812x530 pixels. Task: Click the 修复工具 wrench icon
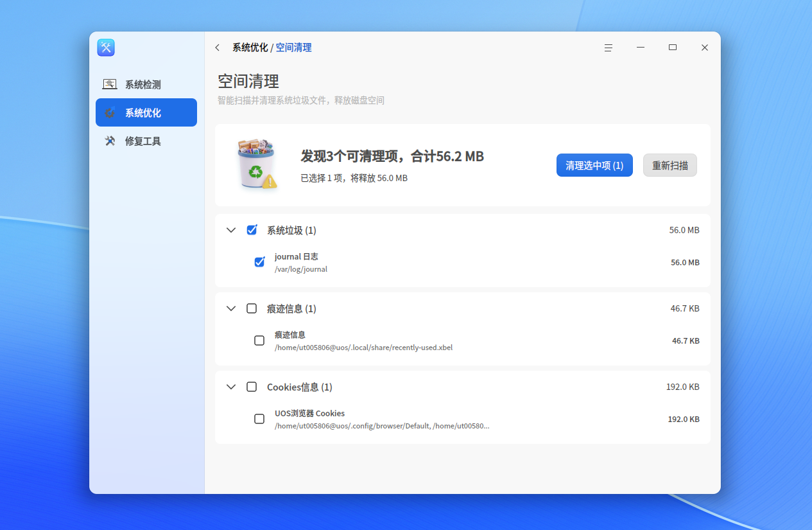click(x=110, y=141)
